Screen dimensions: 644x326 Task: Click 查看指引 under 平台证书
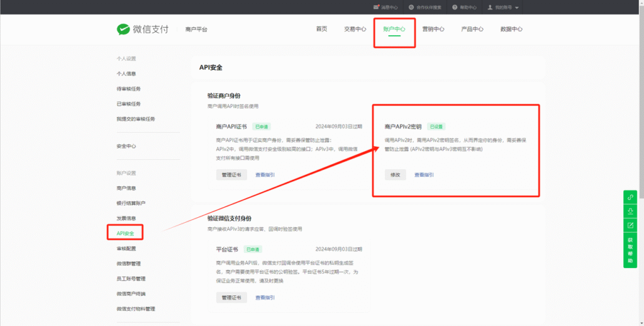coord(265,298)
